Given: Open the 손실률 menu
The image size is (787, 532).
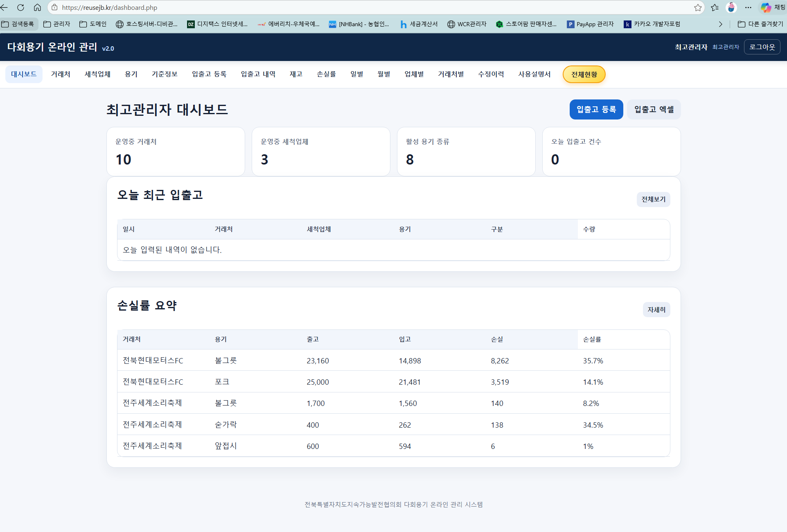Looking at the screenshot, I should click(326, 74).
